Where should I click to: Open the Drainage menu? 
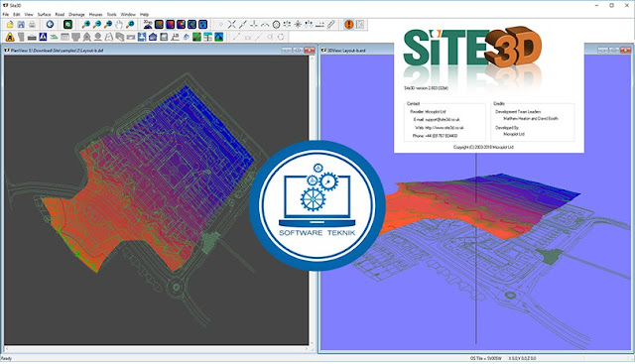click(x=76, y=14)
